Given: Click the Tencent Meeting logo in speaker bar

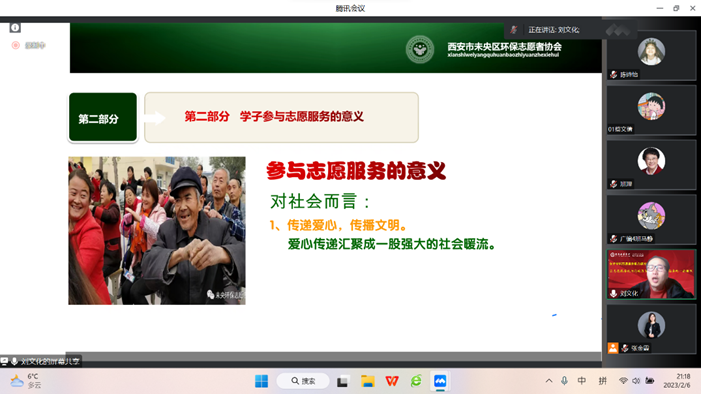Looking at the screenshot, I should point(618,30).
